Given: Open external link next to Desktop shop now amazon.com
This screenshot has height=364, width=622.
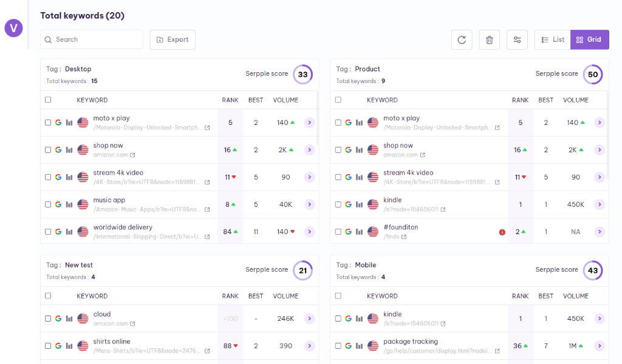Looking at the screenshot, I should click(x=132, y=155).
